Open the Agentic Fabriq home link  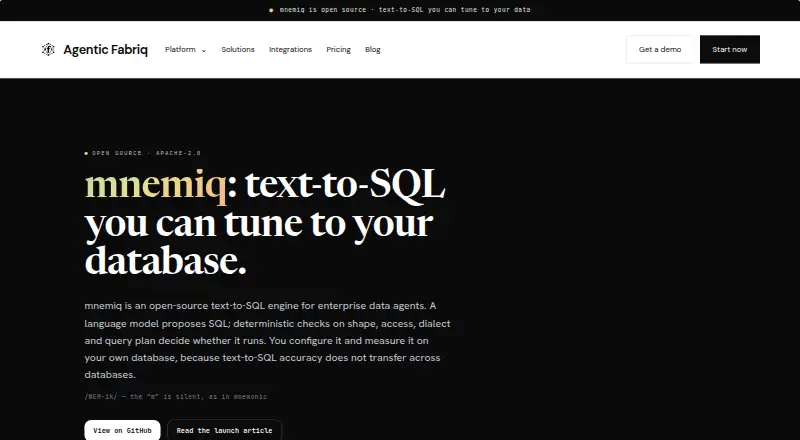click(x=94, y=50)
